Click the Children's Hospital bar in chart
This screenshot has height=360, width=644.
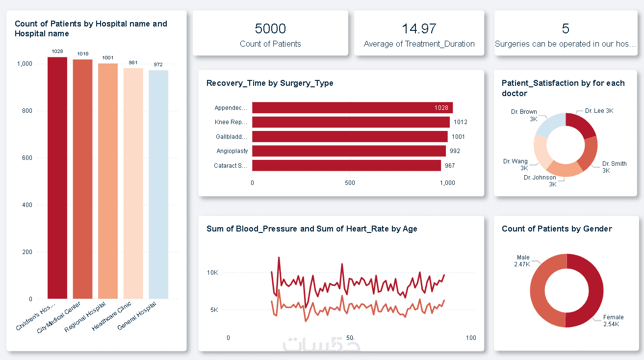point(57,178)
